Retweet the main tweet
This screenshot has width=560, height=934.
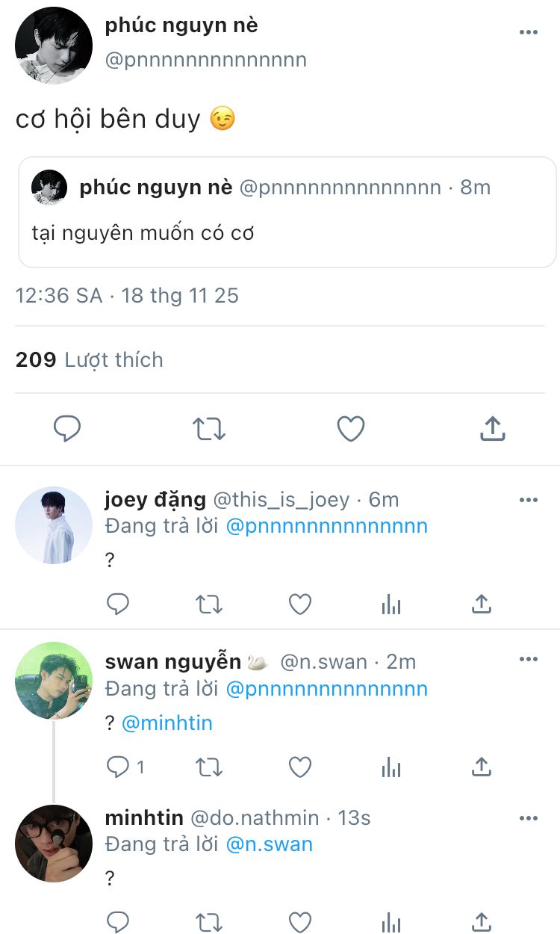coord(209,429)
